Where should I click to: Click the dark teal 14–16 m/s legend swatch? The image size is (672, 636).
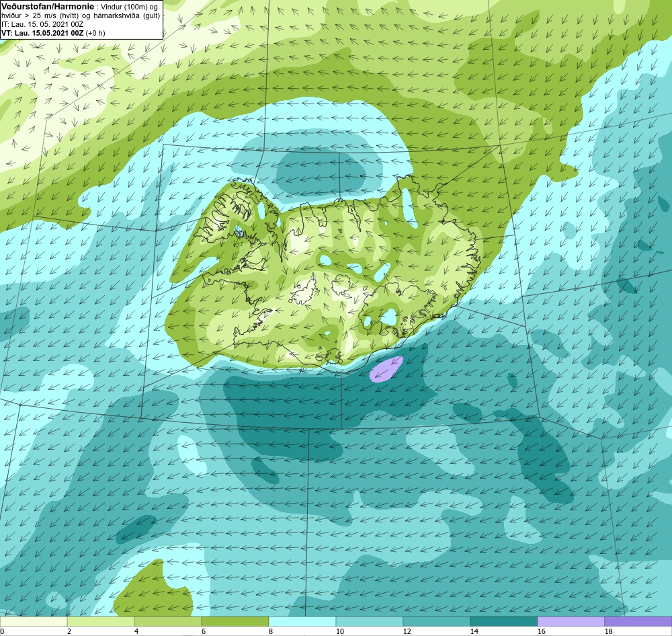click(x=503, y=621)
